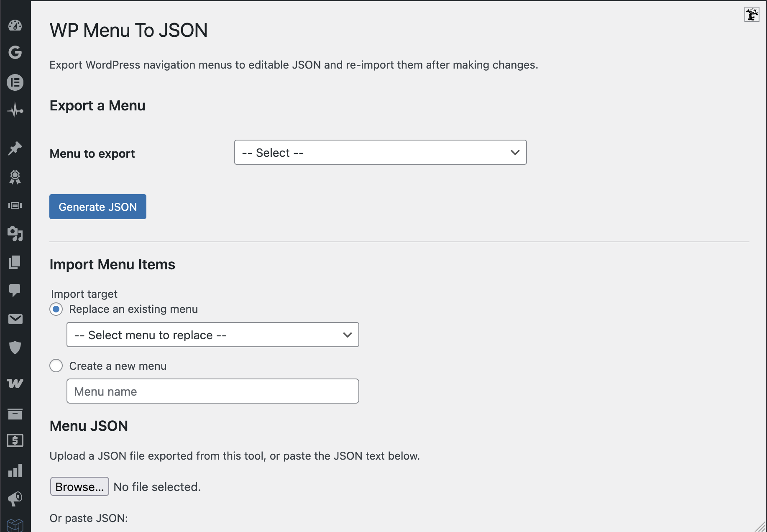
Task: Select the Replace an existing menu radio
Action: [x=56, y=309]
